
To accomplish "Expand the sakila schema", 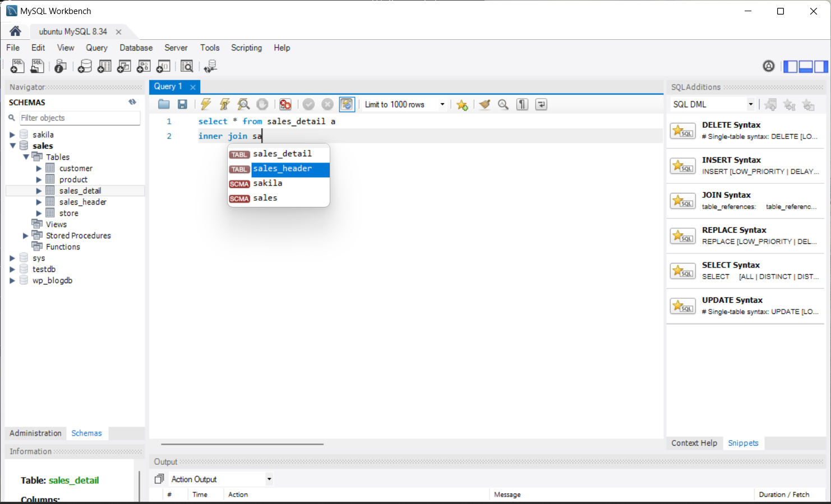I will pos(12,135).
